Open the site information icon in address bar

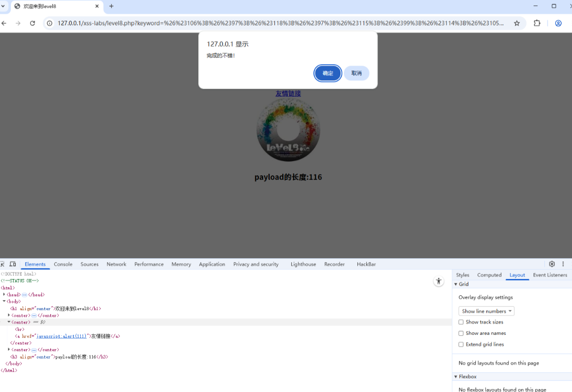(x=50, y=23)
